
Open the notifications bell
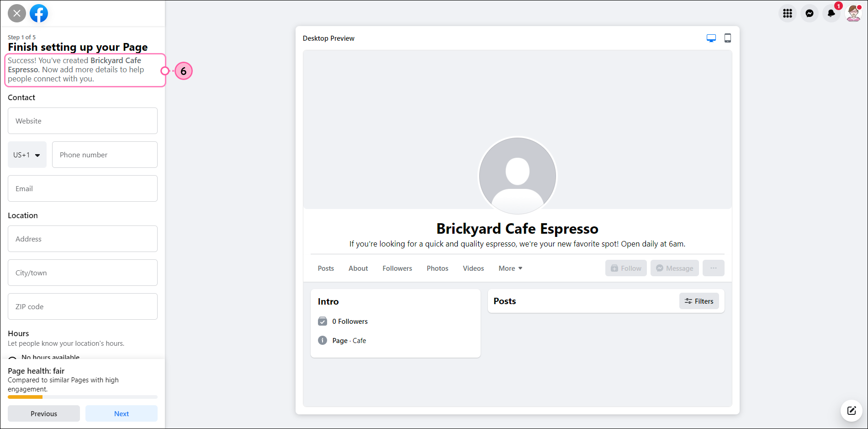[x=831, y=13]
